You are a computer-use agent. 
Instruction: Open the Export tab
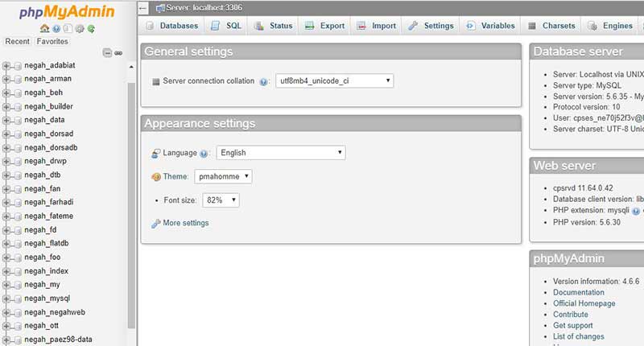[325, 26]
